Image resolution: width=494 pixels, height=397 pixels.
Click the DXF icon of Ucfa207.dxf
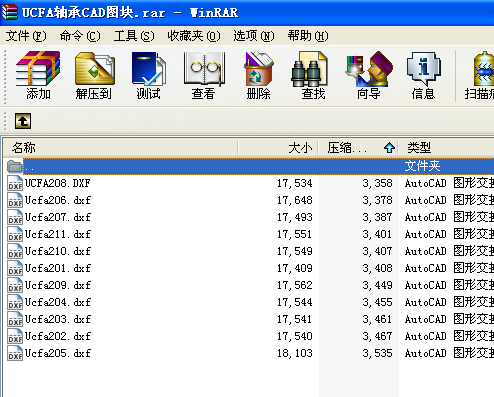(15, 217)
